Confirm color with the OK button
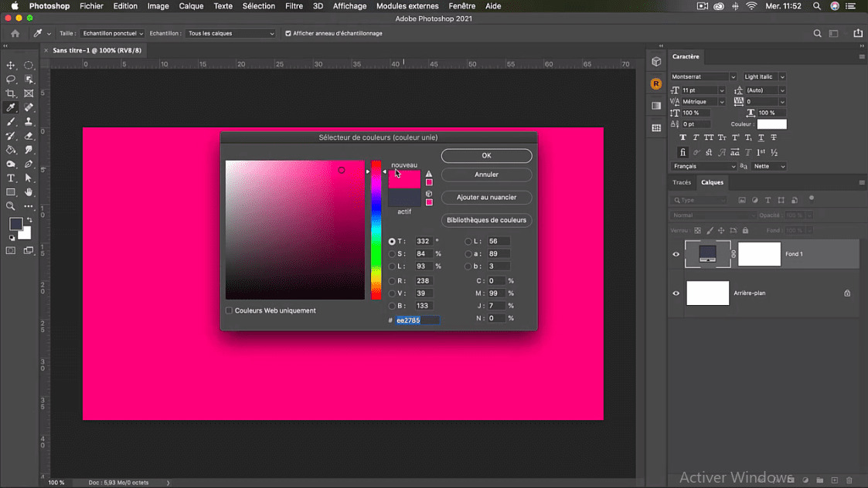Image resolution: width=868 pixels, height=488 pixels. 487,155
